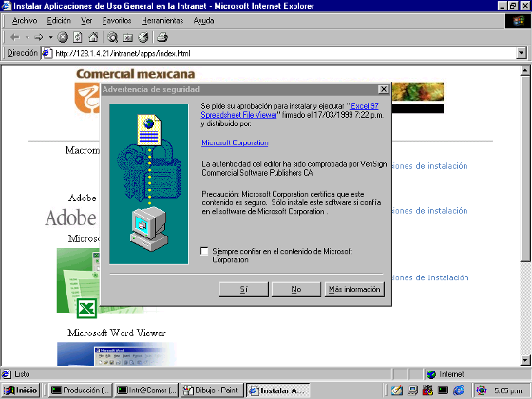532x399 pixels.
Task: Click the Excel icon on the web page
Action: tap(86, 309)
